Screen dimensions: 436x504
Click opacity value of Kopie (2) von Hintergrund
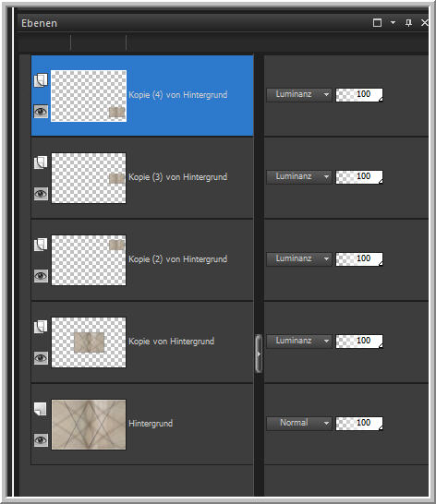click(363, 258)
